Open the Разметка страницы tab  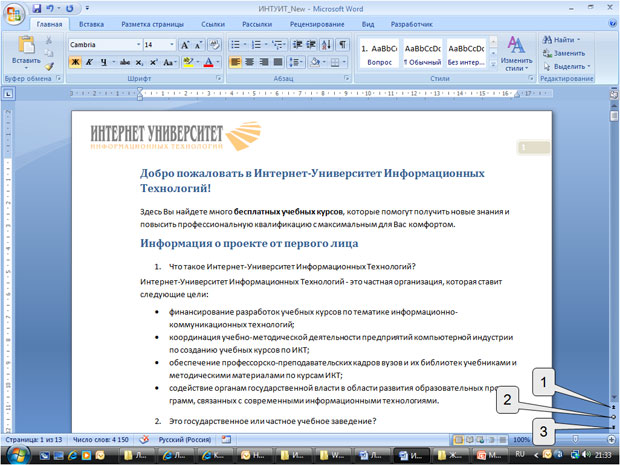point(152,24)
